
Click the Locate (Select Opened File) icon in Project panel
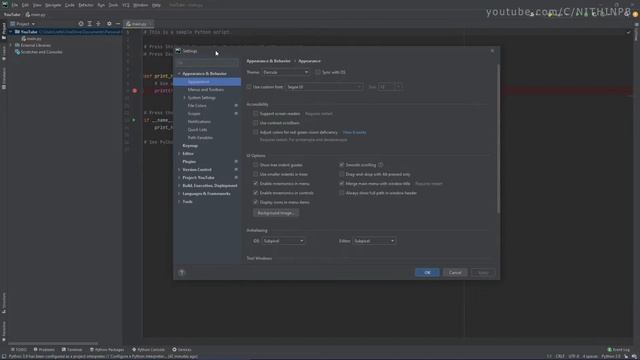pos(81,24)
